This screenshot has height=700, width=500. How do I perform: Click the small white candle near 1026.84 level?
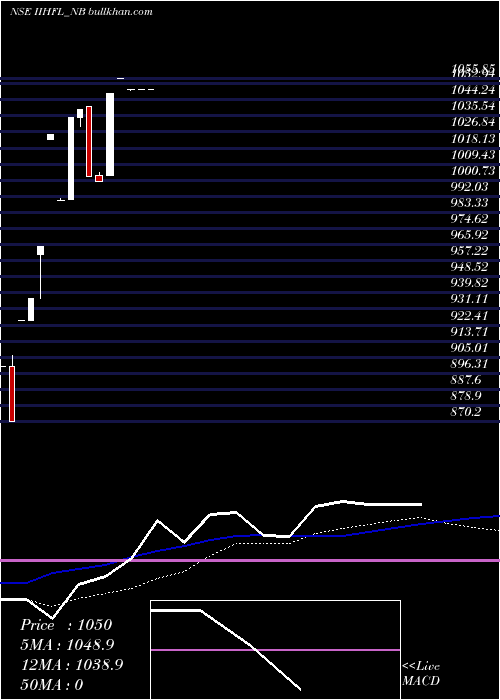[50, 137]
